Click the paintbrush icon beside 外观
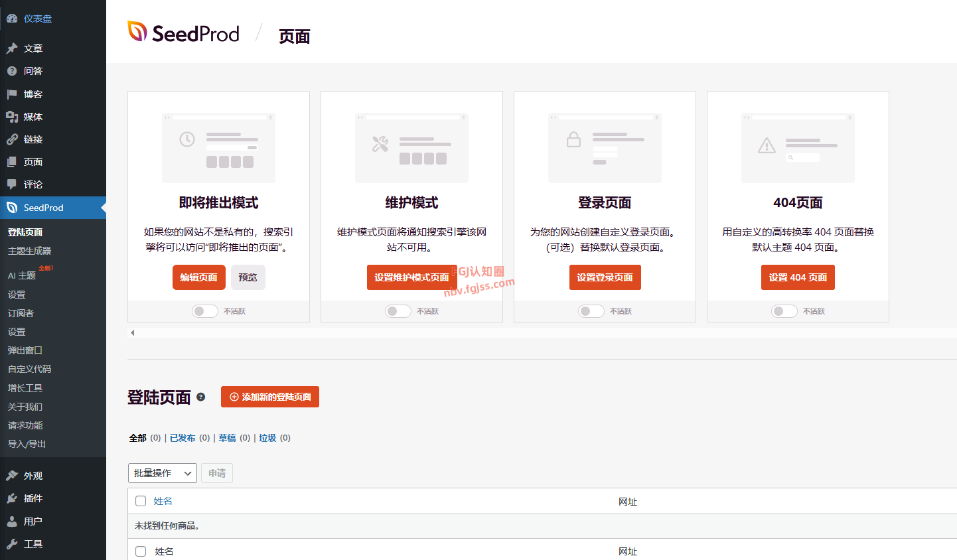 12,476
